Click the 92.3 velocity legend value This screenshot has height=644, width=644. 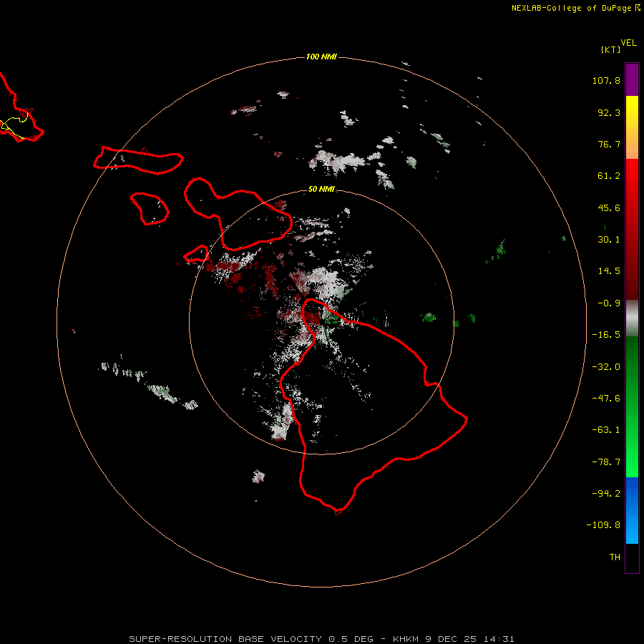click(x=609, y=112)
